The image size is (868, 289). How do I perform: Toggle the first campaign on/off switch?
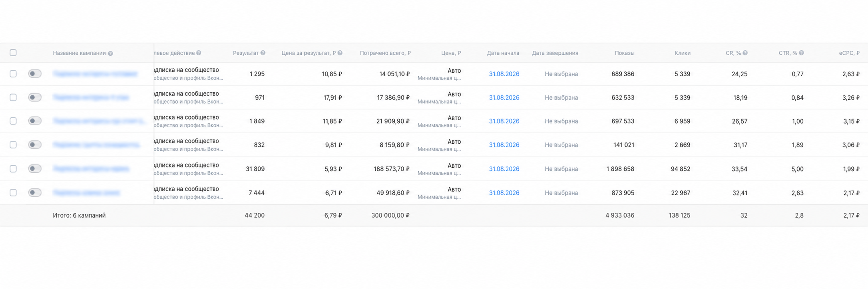[35, 73]
